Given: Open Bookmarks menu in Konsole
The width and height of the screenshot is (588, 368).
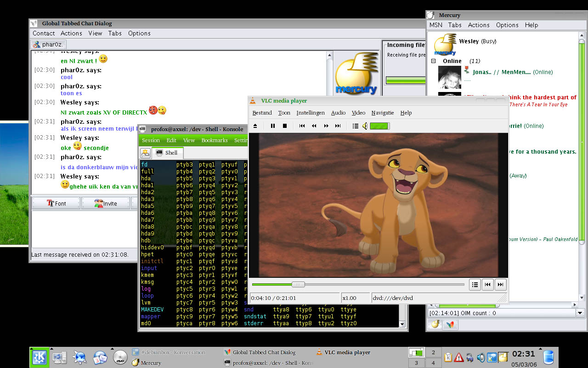Looking at the screenshot, I should tap(215, 140).
